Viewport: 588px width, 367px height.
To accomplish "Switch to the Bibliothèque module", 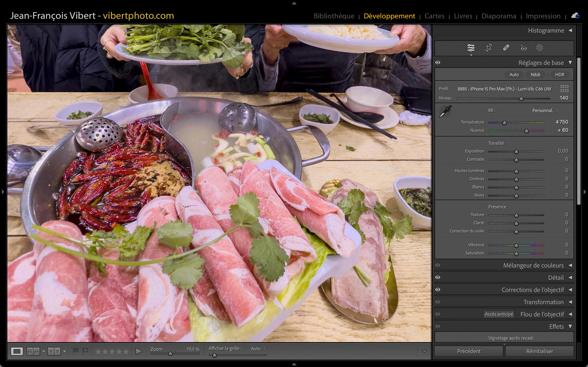I will click(334, 16).
